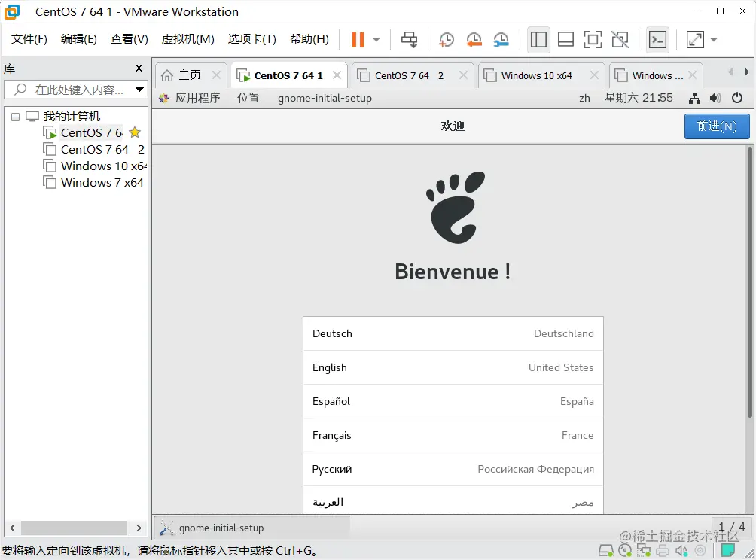The width and height of the screenshot is (756, 560).
Task: Open the power options dropdown arrow beside Pause
Action: coord(376,40)
